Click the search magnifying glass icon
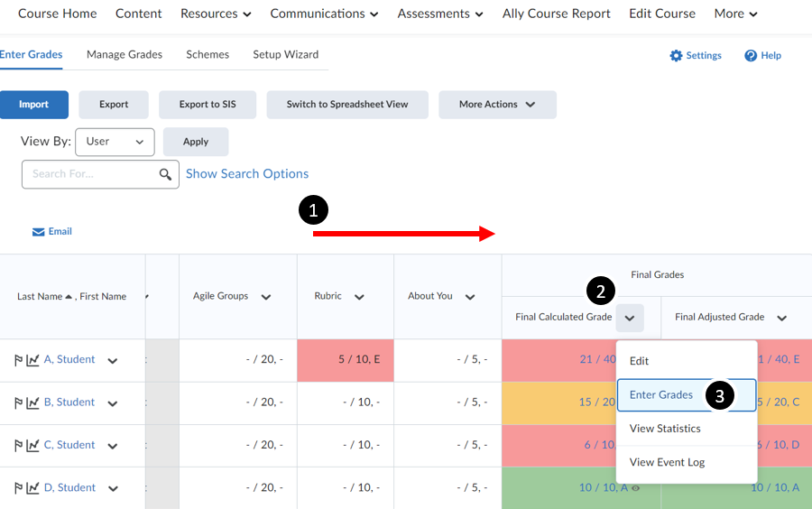Viewport: 812px width, 509px height. click(x=165, y=174)
